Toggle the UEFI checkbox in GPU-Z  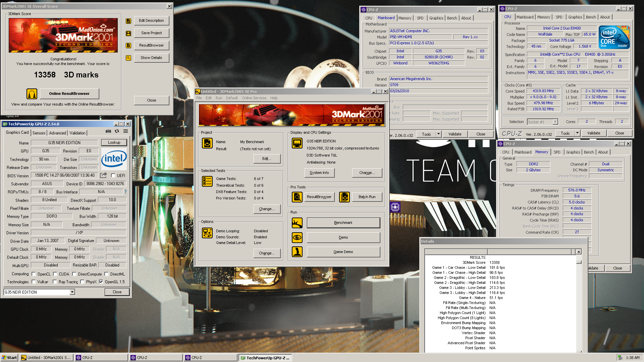click(113, 176)
